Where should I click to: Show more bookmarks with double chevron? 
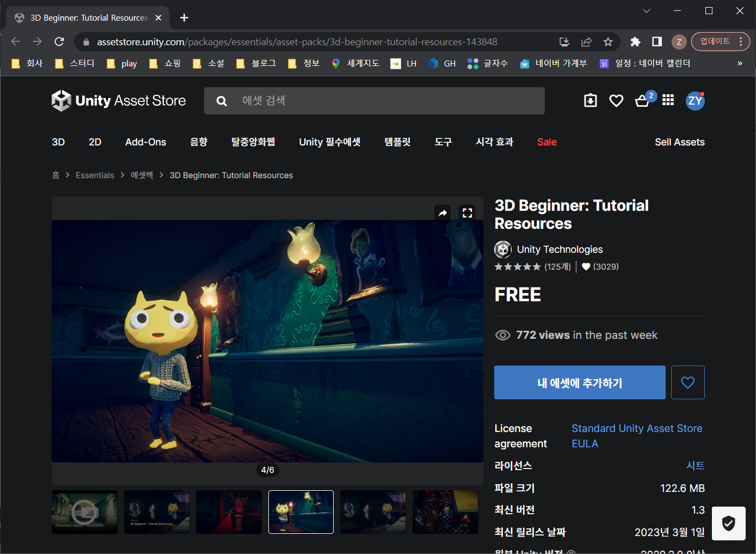pyautogui.click(x=740, y=63)
